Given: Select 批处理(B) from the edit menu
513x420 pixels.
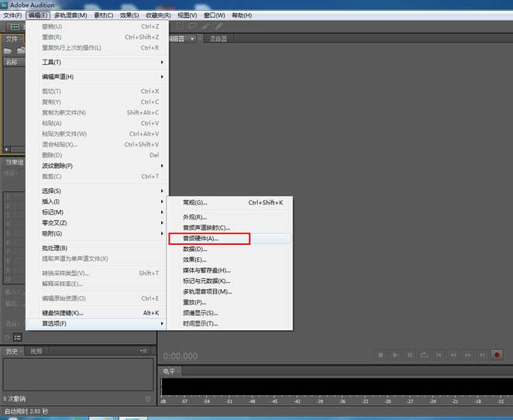Looking at the screenshot, I should coord(97,248).
